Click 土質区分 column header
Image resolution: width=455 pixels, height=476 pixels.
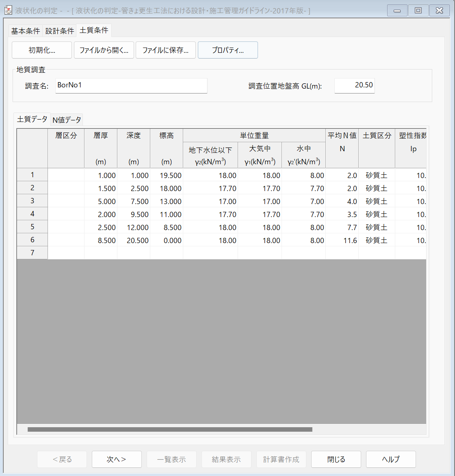[377, 148]
